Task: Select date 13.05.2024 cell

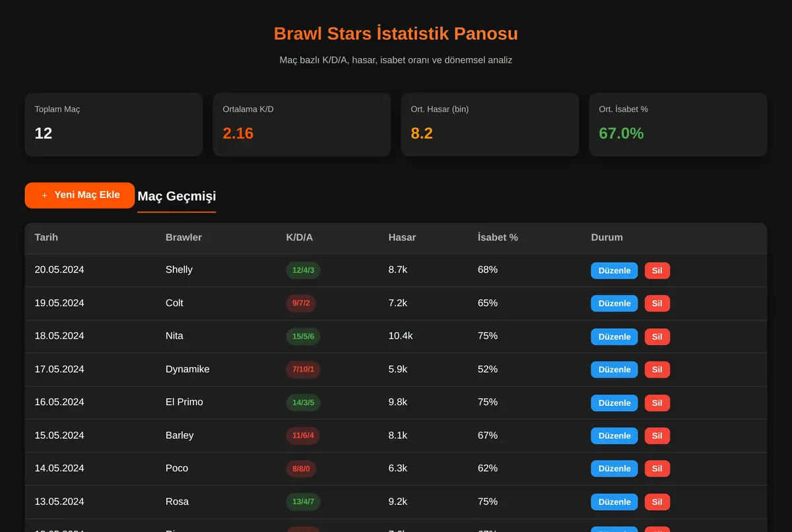Action: pos(59,501)
